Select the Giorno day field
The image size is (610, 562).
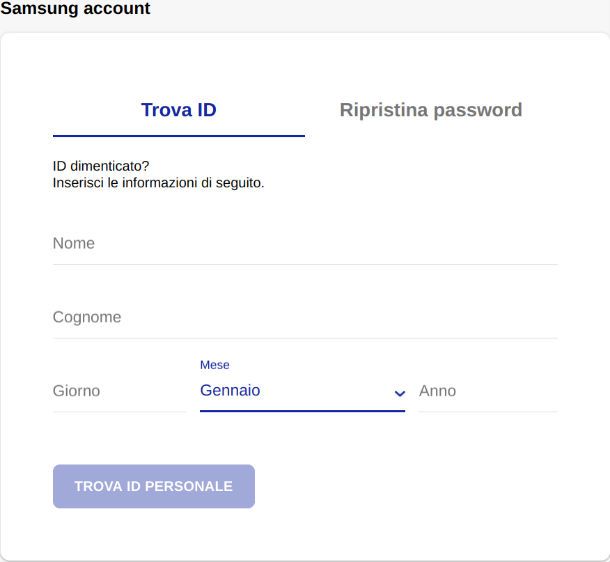(x=119, y=391)
